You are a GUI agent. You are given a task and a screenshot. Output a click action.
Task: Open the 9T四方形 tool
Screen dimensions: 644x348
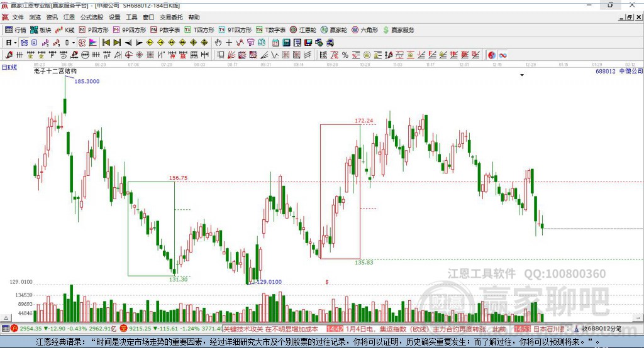[235, 30]
